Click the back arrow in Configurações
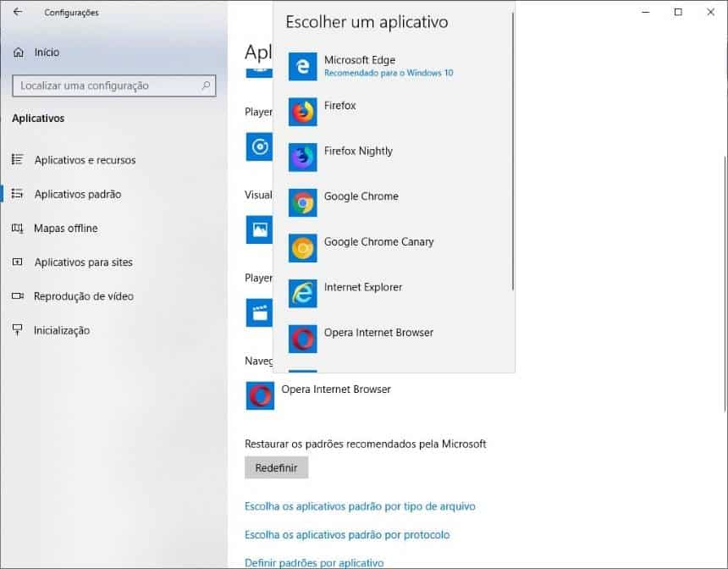Screen dimensions: 728x569 18,12
